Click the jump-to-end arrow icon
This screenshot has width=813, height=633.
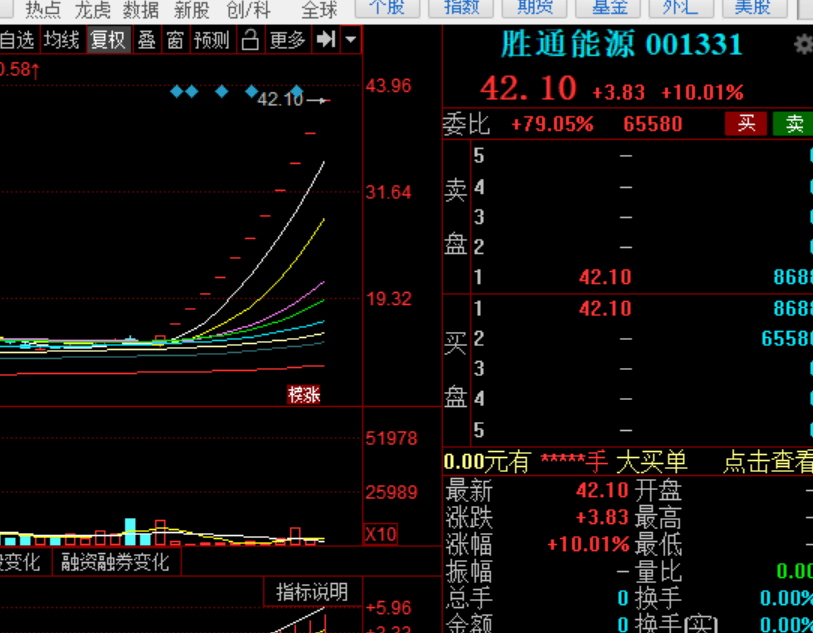pos(326,40)
